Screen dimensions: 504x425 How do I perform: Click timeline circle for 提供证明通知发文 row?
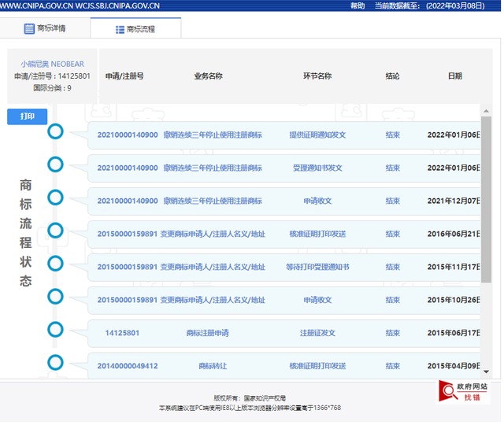(x=55, y=131)
